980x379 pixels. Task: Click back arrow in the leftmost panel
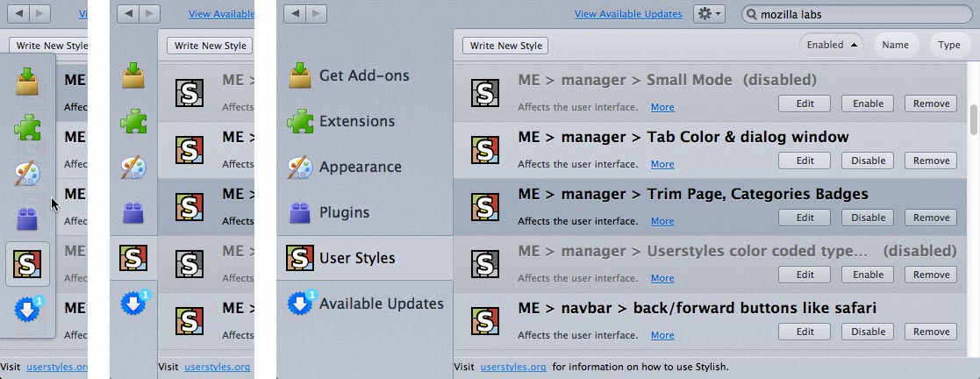18,14
